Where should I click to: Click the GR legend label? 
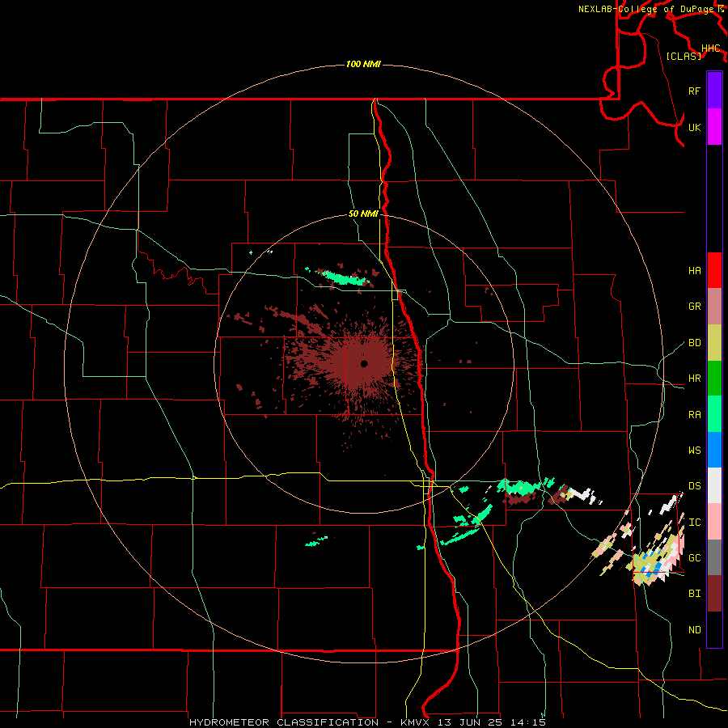(x=694, y=307)
